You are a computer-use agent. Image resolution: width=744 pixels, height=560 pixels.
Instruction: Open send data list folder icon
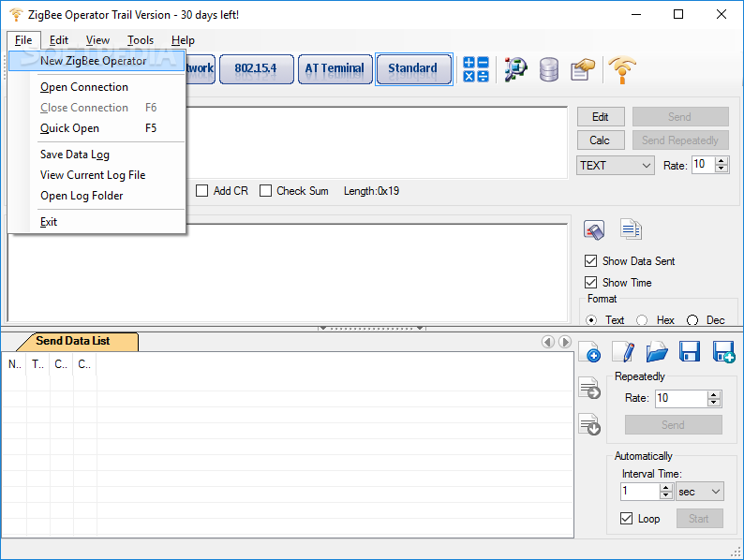click(x=657, y=352)
